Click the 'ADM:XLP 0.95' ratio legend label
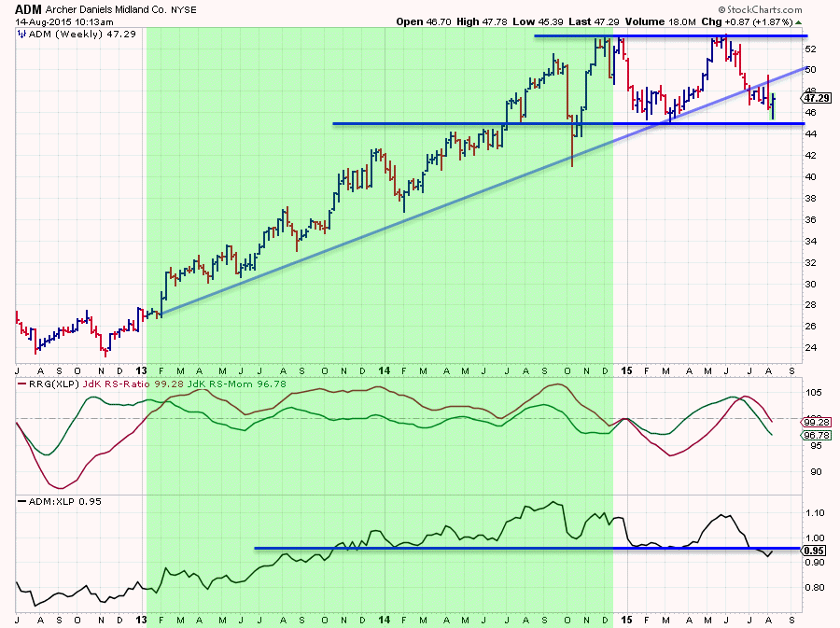Viewport: 840px width, 628px height. (64, 502)
